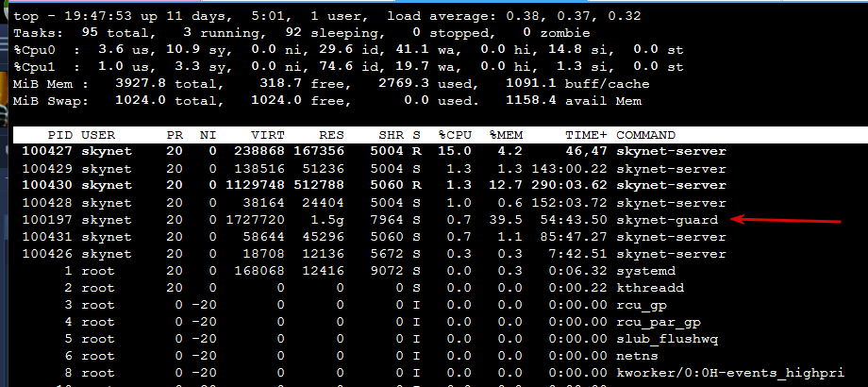Click the TIME+ column header
This screenshot has height=387, width=868.
pos(586,135)
